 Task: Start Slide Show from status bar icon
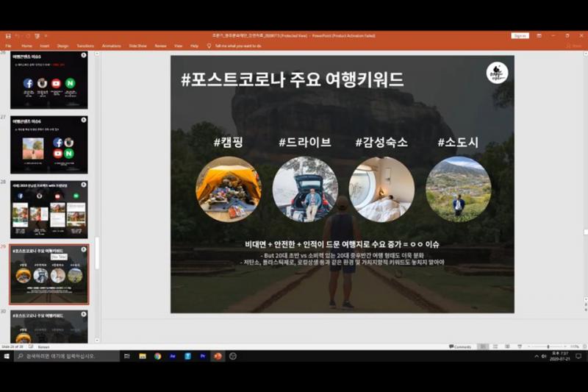(520, 346)
